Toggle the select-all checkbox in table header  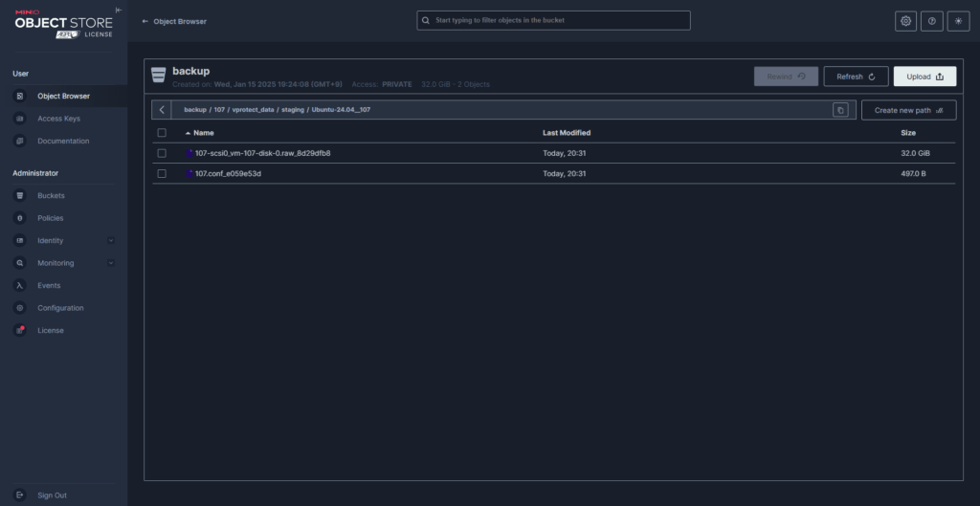point(162,133)
